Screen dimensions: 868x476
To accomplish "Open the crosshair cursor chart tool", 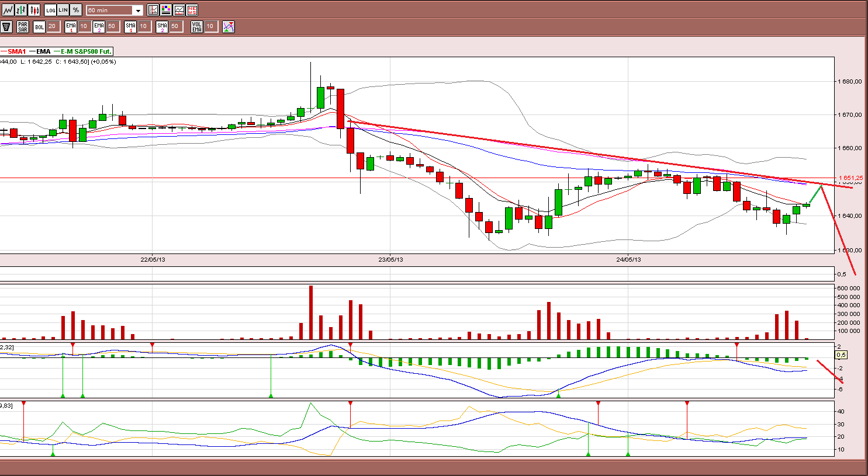I will pos(153,10).
